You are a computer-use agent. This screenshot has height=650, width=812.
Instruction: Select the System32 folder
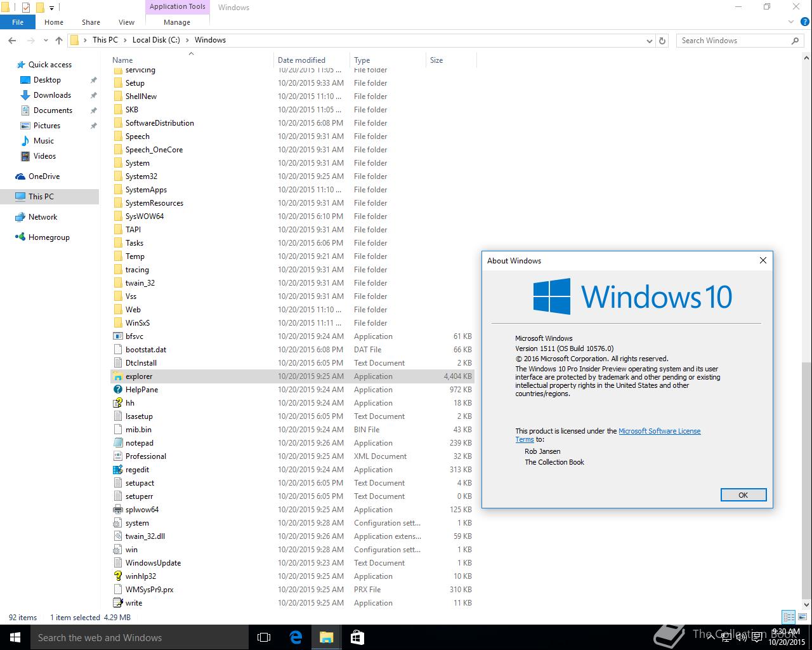click(x=141, y=176)
